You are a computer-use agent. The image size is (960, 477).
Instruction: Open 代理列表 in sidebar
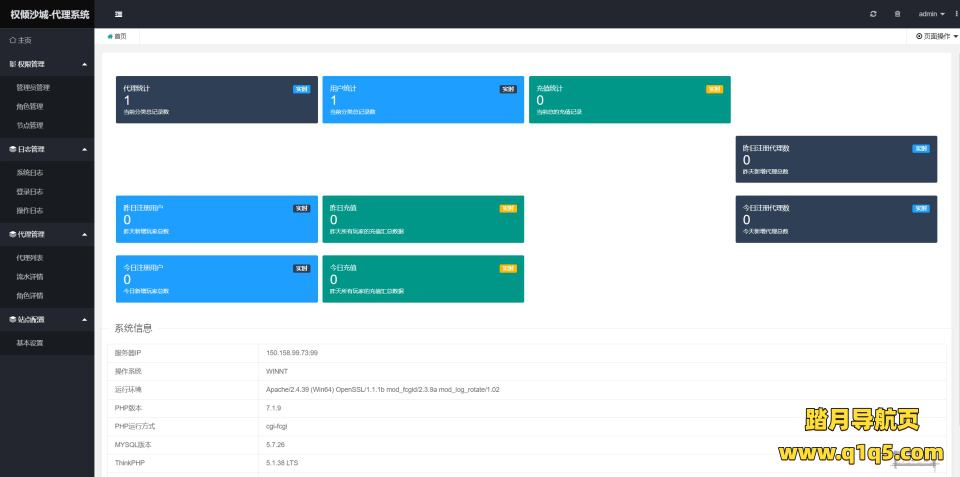(30, 258)
